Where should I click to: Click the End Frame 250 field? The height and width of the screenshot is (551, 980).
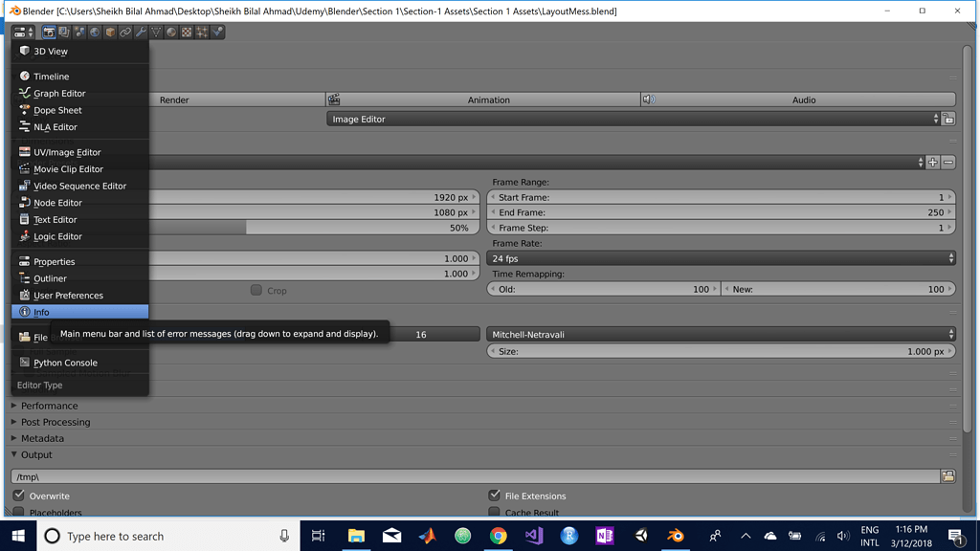pos(721,212)
